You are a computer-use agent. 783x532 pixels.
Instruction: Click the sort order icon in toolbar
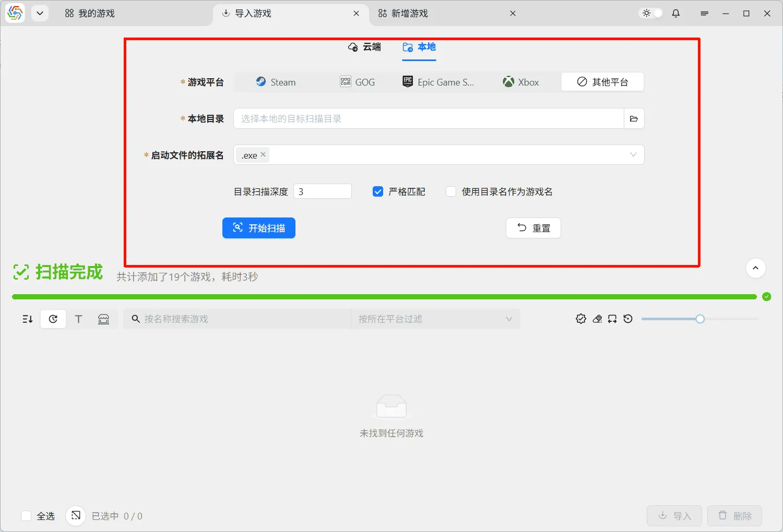pyautogui.click(x=28, y=319)
